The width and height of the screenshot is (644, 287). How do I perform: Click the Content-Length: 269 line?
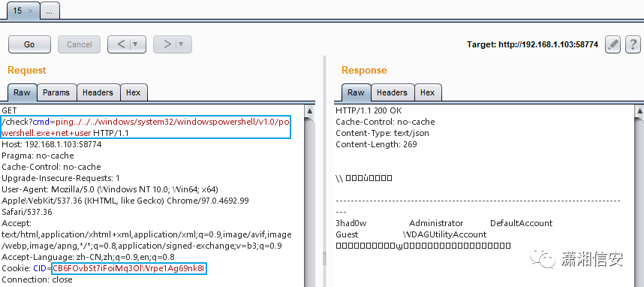376,144
